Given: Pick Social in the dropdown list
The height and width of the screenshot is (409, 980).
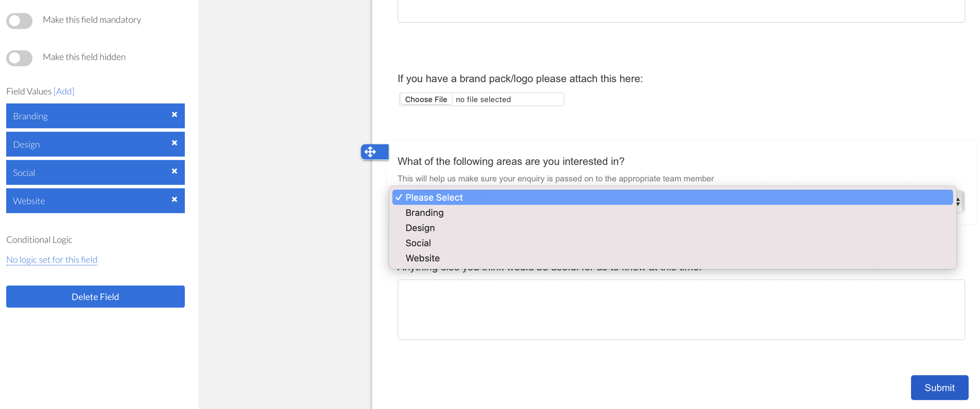Looking at the screenshot, I should [418, 243].
